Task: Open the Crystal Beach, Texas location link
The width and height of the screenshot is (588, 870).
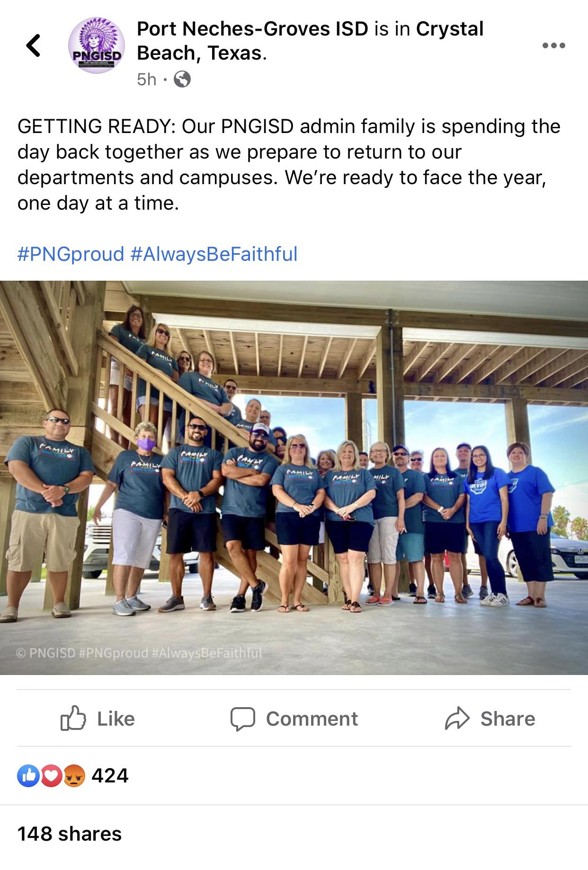Action: click(310, 41)
